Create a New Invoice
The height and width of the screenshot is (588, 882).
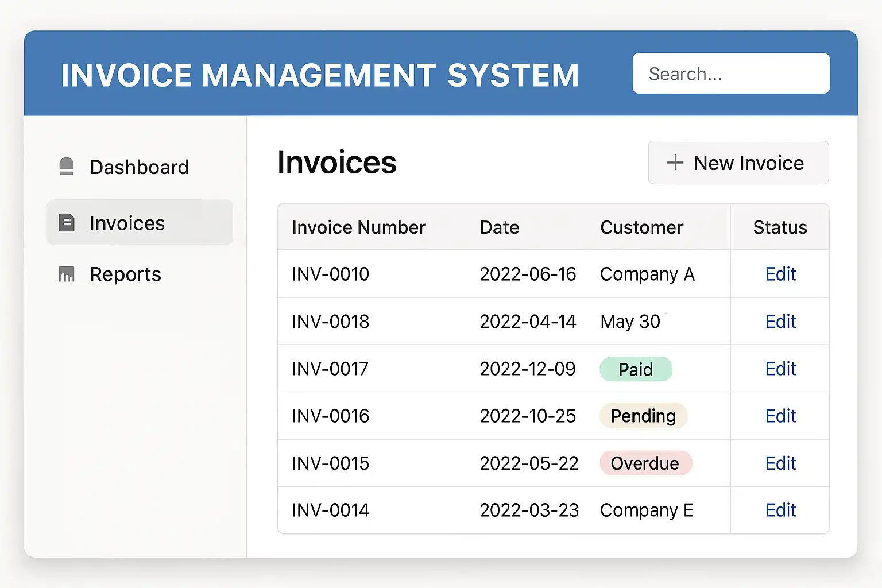(738, 163)
